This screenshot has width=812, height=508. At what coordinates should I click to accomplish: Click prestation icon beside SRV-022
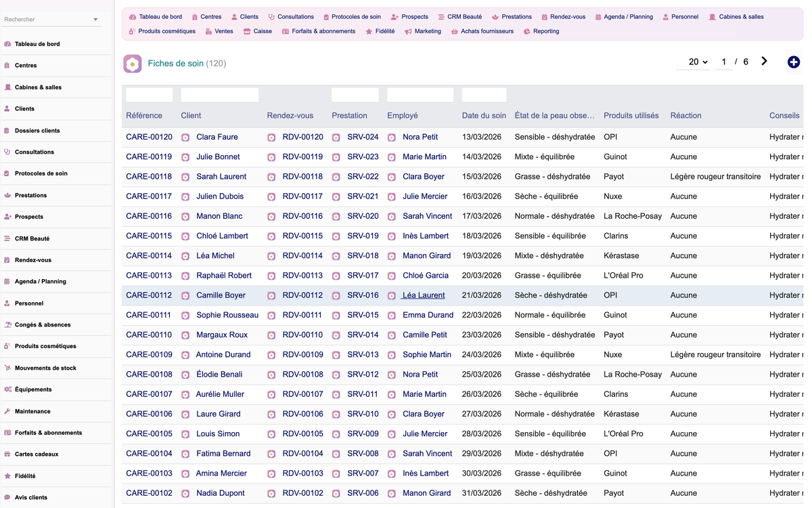coord(336,177)
